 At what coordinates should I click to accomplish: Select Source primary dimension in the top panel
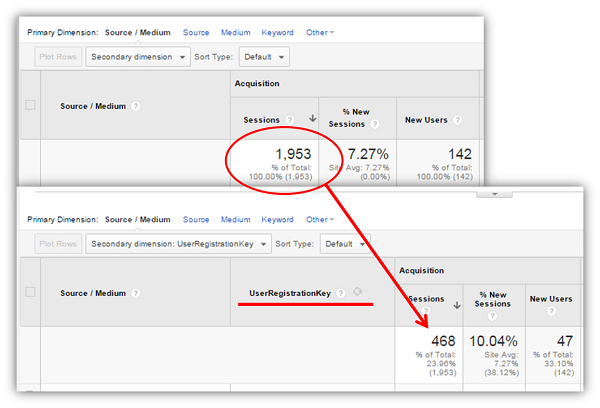tap(196, 32)
